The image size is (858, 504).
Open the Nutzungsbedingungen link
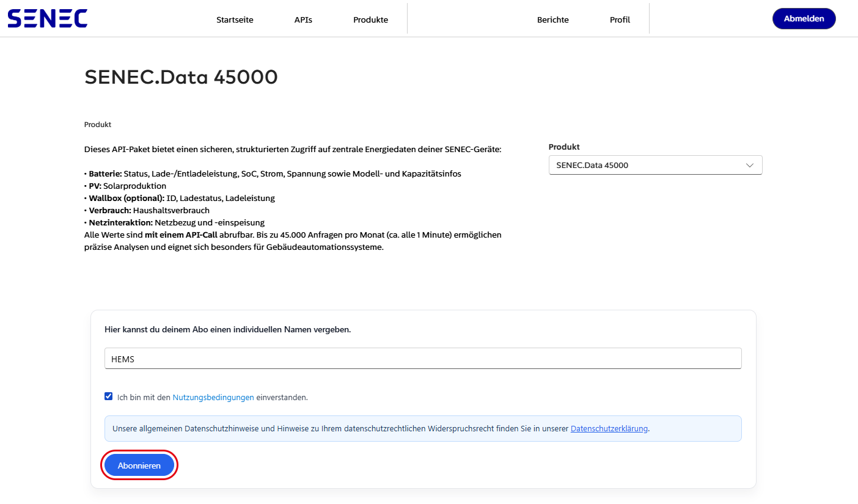[213, 397]
